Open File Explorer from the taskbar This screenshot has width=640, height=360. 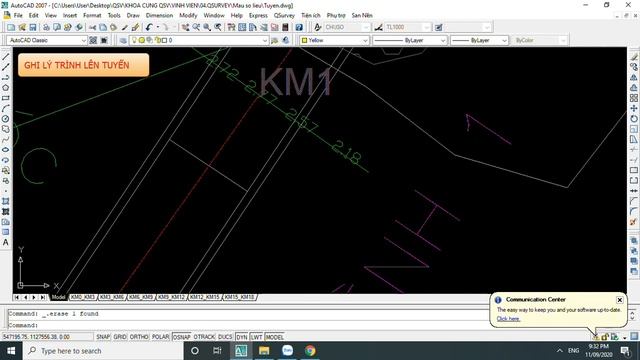(264, 351)
